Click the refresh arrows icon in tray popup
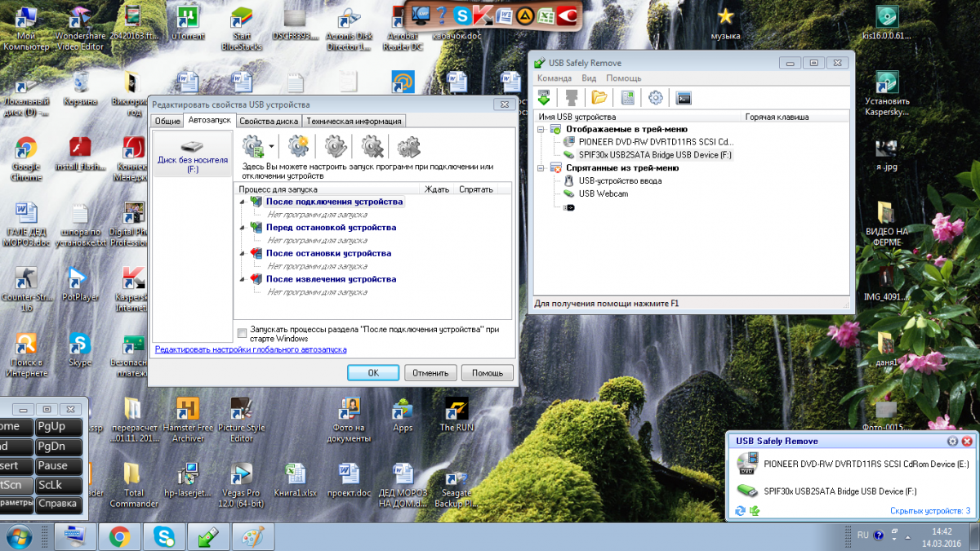980x551 pixels. coord(740,511)
